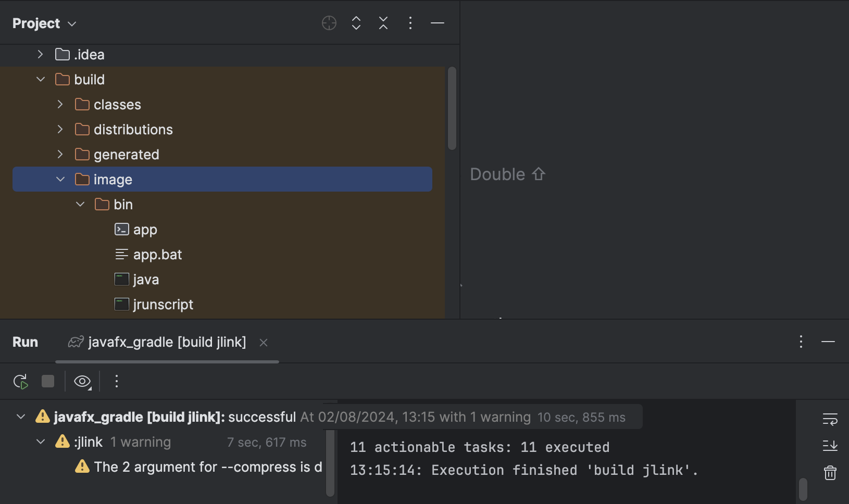Click the Collapse All icon in Project panel

coord(383,23)
